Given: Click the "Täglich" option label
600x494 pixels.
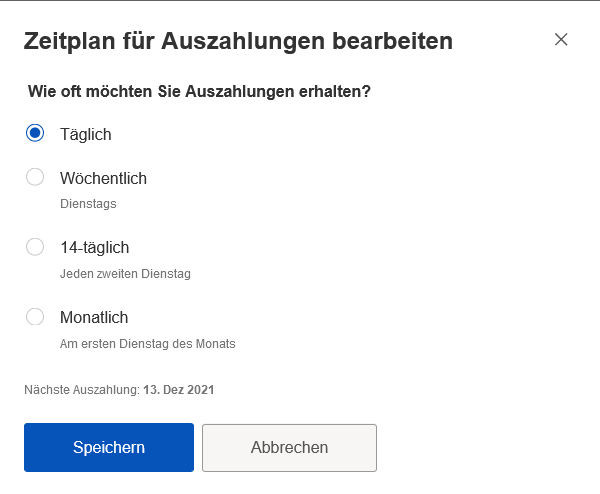Looking at the screenshot, I should [85, 133].
